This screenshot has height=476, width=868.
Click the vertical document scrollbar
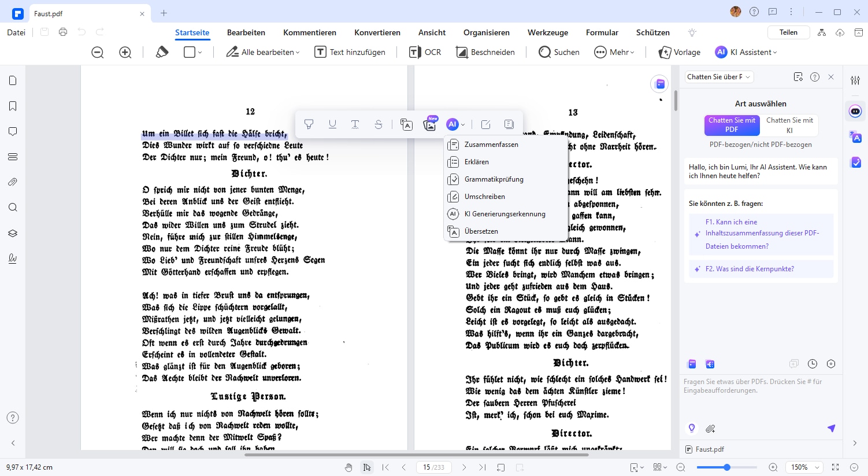(x=675, y=101)
